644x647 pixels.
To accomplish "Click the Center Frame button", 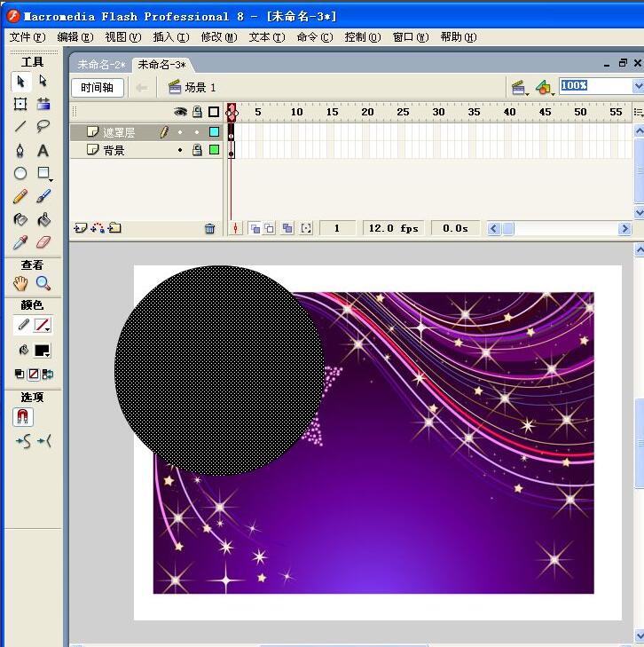I will 235,228.
